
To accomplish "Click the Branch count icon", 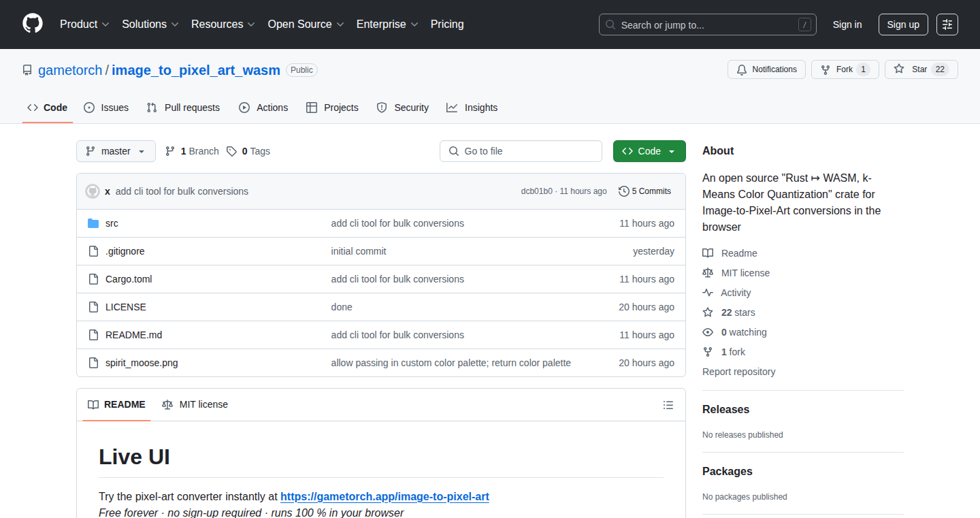I will coord(170,151).
